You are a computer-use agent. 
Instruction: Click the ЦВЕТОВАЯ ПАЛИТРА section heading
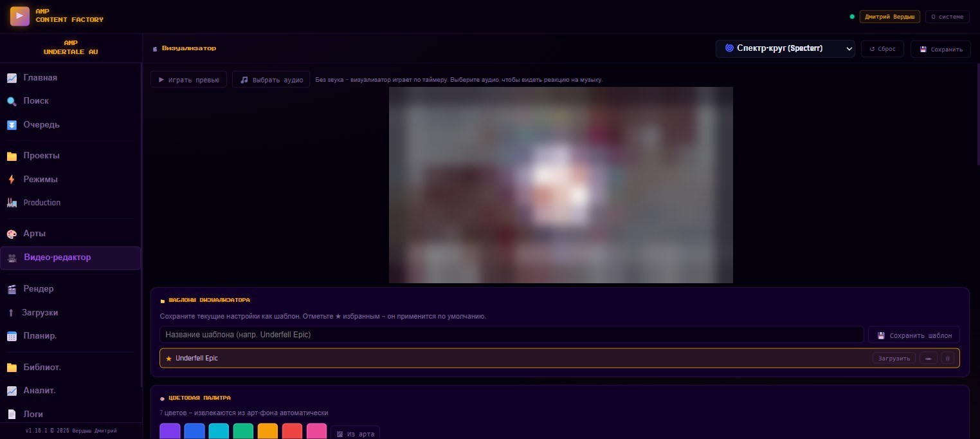coord(199,398)
